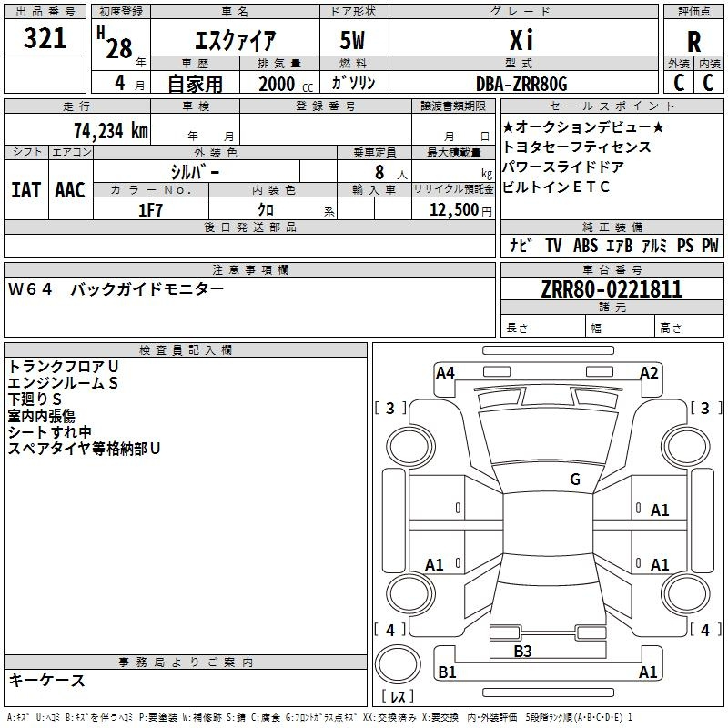728x728 pixels.
Task: Select the G windshield mark on the car diagram
Action: (574, 480)
